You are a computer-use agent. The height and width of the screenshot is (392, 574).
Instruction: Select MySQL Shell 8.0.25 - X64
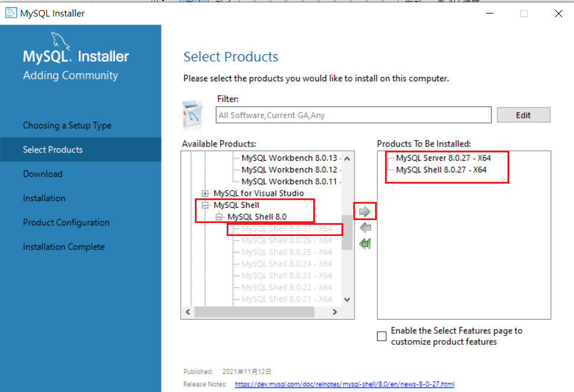287,252
